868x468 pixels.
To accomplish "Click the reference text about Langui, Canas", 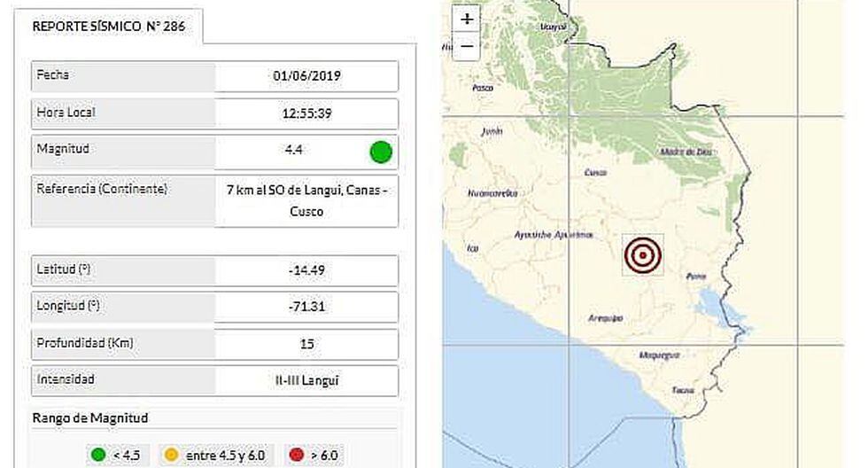I will (x=306, y=200).
